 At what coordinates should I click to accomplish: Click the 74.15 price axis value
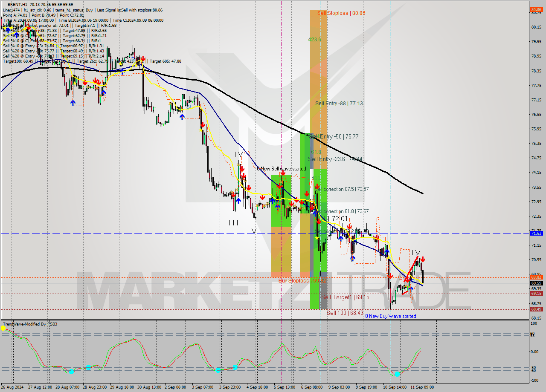[x=537, y=173]
